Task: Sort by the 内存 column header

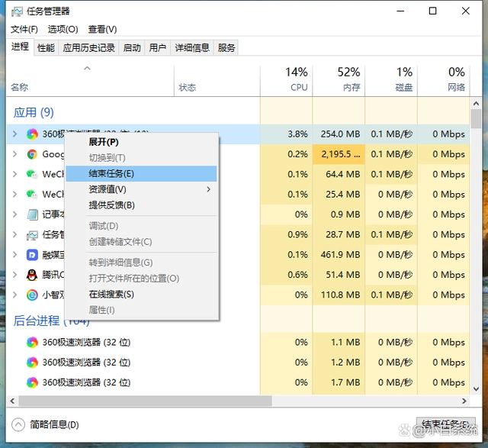Action: pyautogui.click(x=339, y=80)
